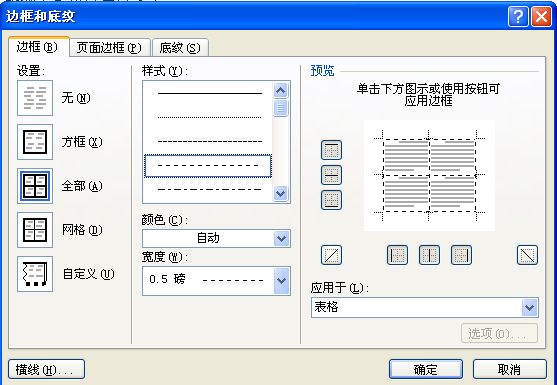Toggle the left border button in preview
Viewport: 557px width, 385px height.
[x=397, y=255]
